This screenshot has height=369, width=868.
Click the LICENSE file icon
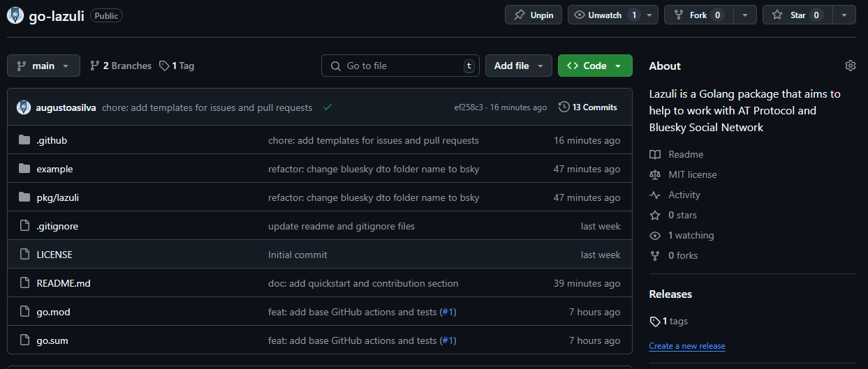click(24, 255)
